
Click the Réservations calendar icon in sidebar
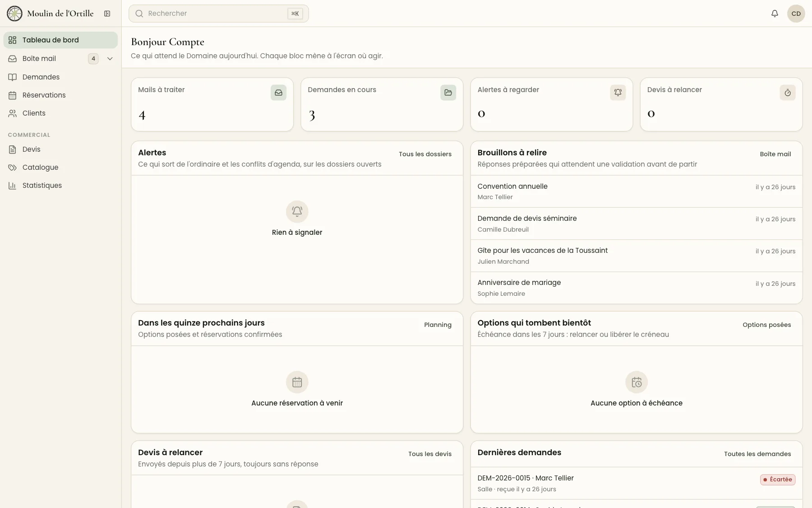pyautogui.click(x=13, y=95)
